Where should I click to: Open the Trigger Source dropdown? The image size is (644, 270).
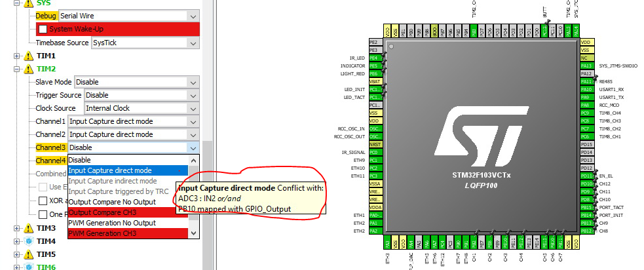142,95
